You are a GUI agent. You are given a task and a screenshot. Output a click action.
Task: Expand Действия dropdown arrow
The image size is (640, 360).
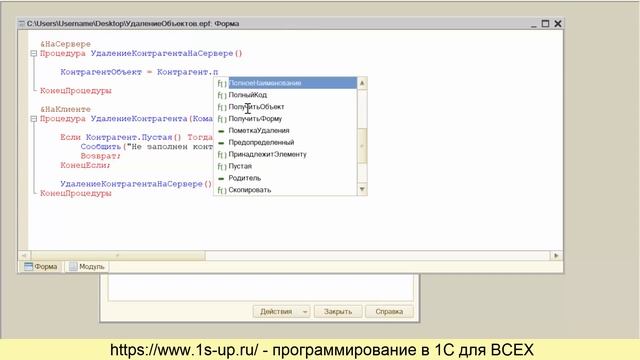[x=305, y=311]
